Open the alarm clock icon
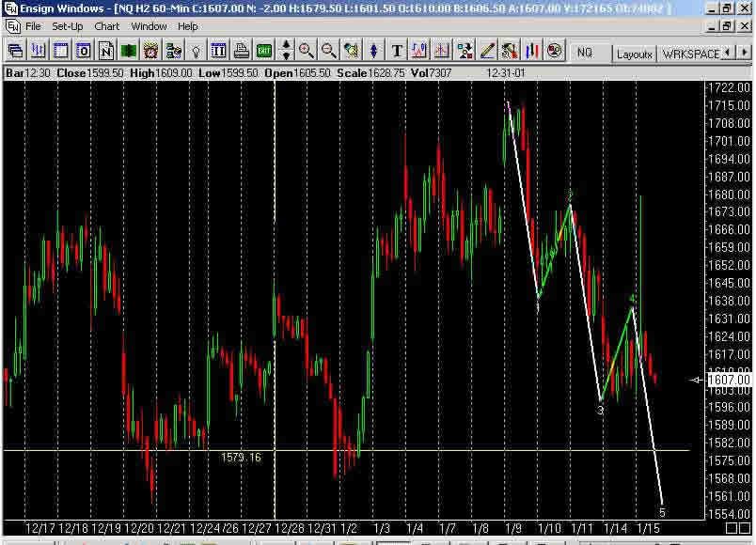The image size is (756, 545). tap(150, 51)
